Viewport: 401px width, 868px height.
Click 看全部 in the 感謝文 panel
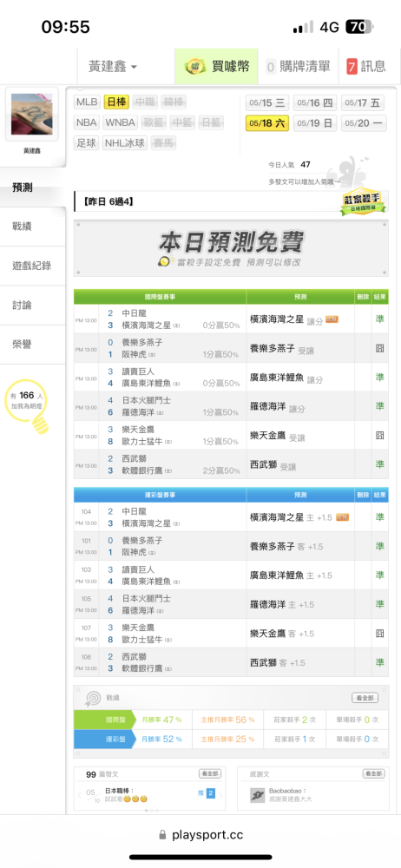[373, 774]
